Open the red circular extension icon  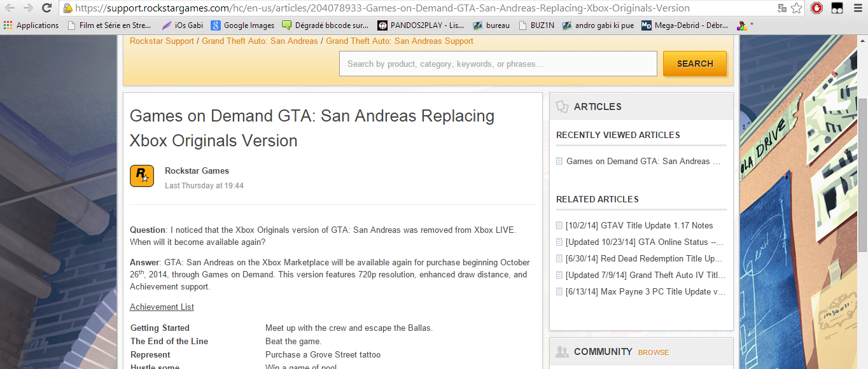click(817, 8)
